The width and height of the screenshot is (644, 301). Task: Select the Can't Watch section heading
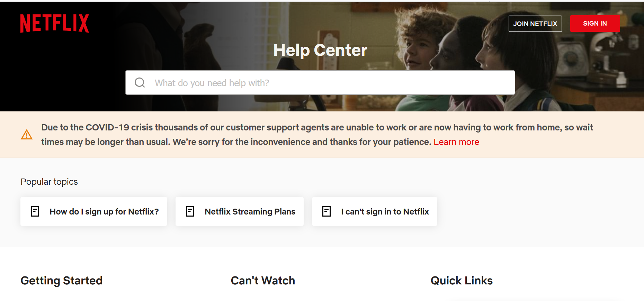click(x=263, y=281)
